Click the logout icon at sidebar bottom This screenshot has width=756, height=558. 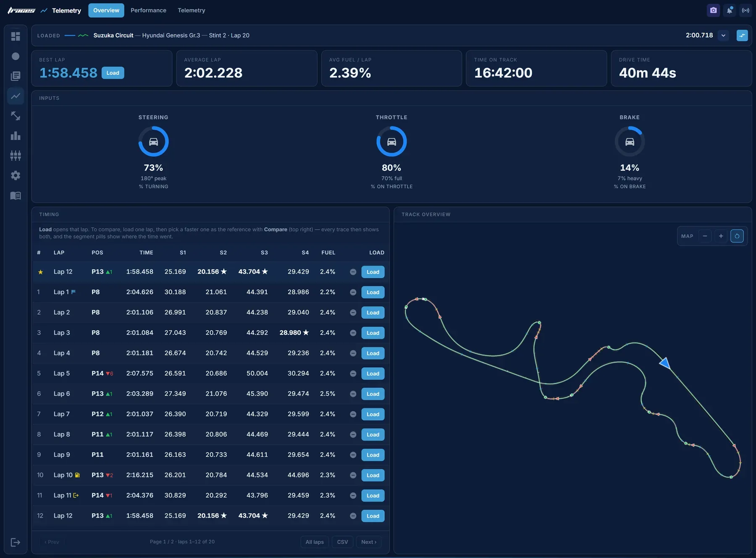coord(16,542)
